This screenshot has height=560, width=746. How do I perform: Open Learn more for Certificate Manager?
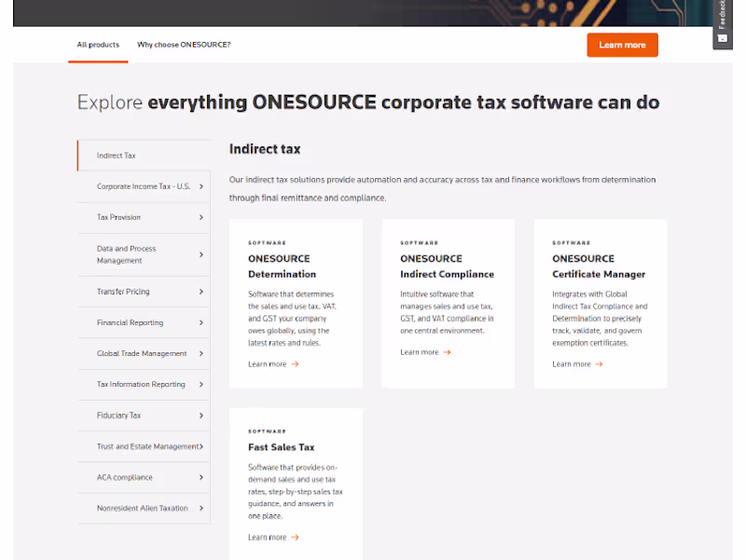(x=577, y=364)
